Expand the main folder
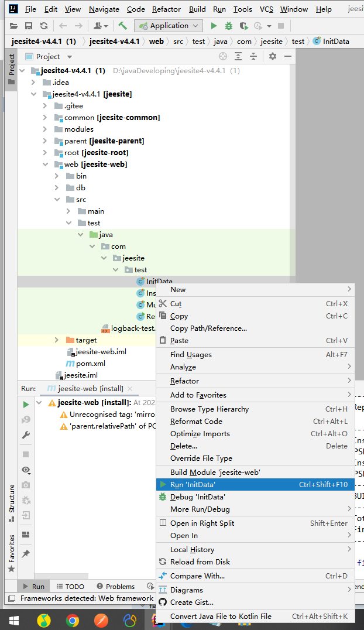Image resolution: width=364 pixels, height=630 pixels. click(68, 211)
